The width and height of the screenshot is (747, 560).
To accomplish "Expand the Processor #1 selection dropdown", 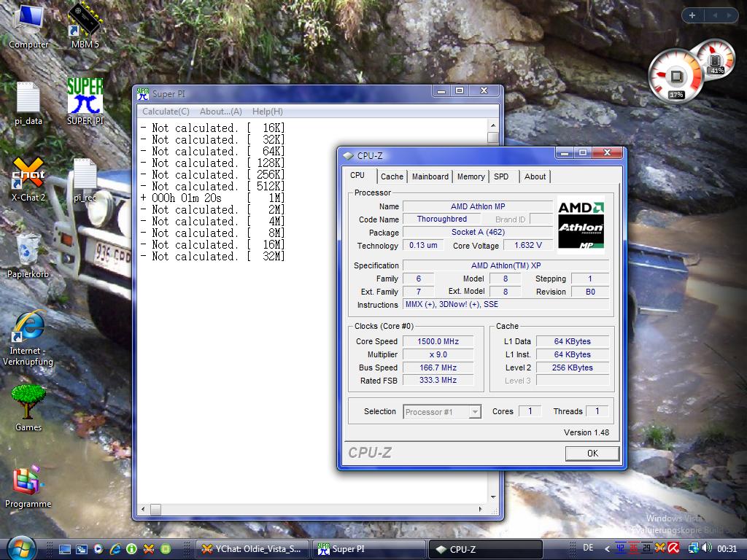I will [x=475, y=412].
